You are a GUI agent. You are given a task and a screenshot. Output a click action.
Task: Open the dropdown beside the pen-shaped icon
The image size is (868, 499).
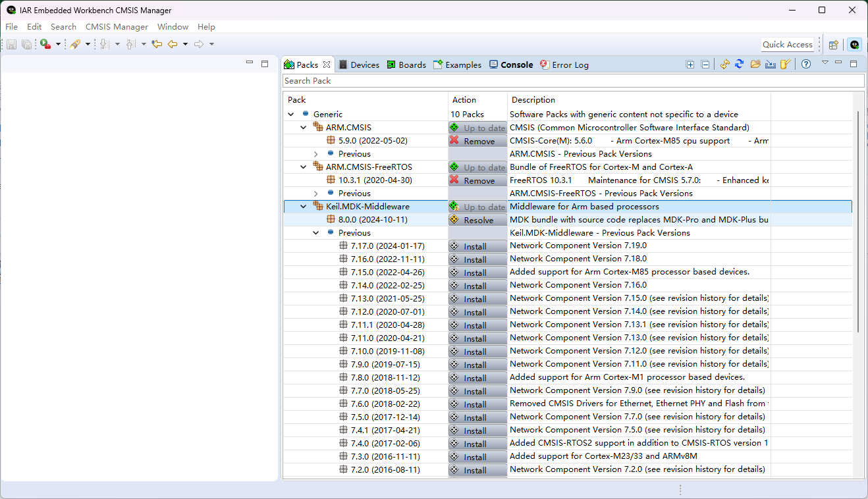click(x=88, y=44)
